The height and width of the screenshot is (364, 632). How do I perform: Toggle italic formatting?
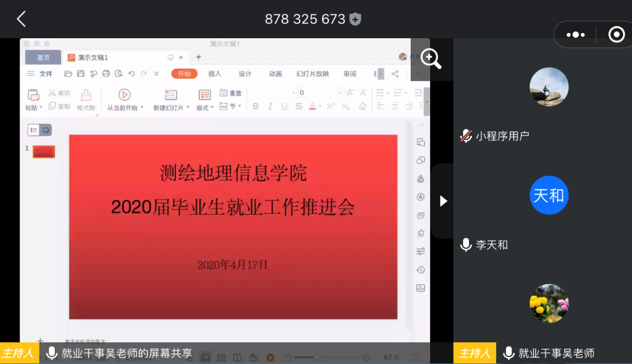(x=270, y=106)
